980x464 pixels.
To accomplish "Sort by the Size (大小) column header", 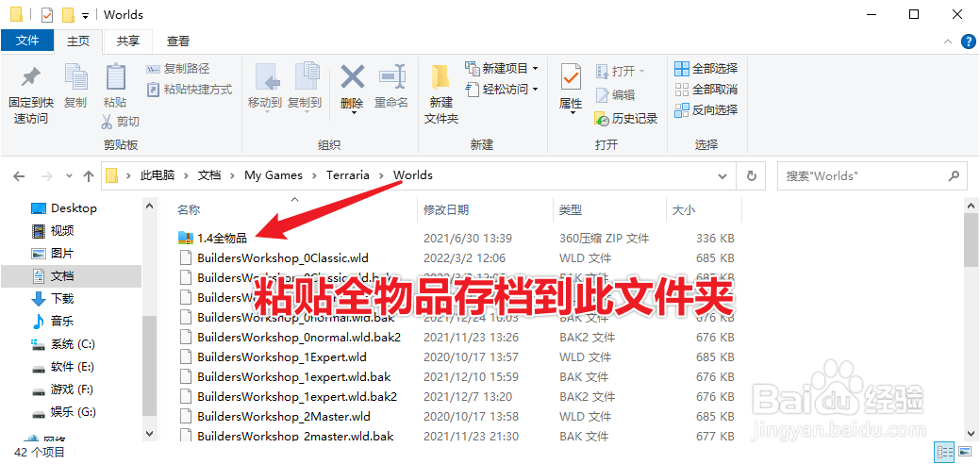I will [x=683, y=210].
